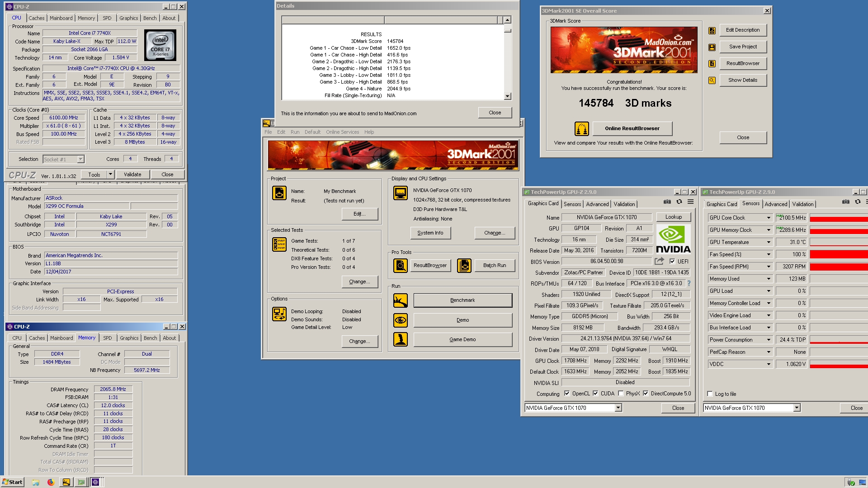
Task: Click the BIOS share/export icon in GPU-Z
Action: [659, 261]
